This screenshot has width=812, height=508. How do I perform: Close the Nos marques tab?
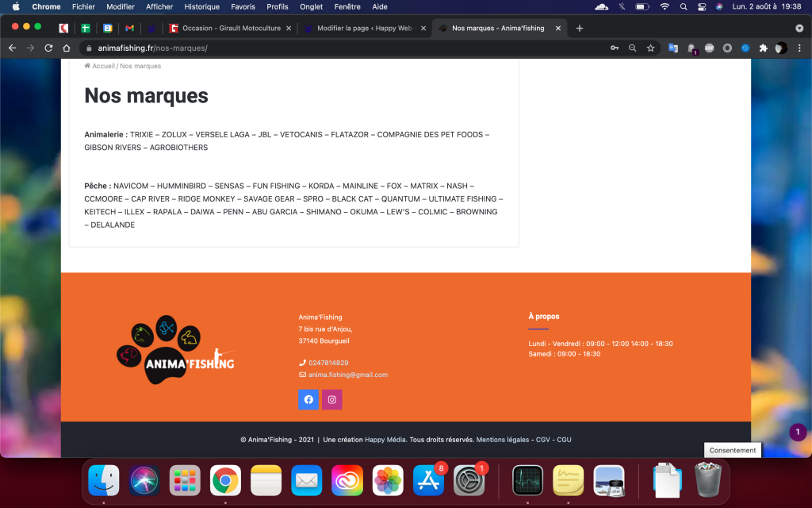click(x=559, y=28)
